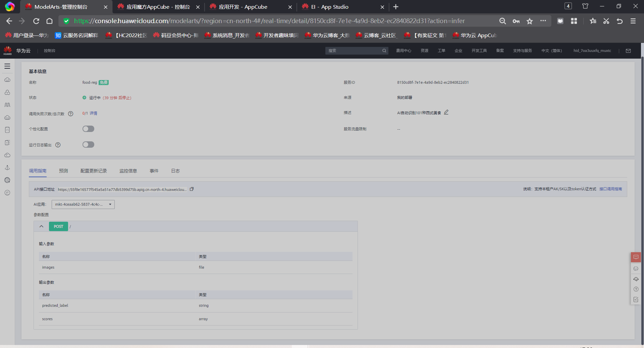Click the smiley face feedback icon
The height and width of the screenshot is (348, 644).
(636, 269)
